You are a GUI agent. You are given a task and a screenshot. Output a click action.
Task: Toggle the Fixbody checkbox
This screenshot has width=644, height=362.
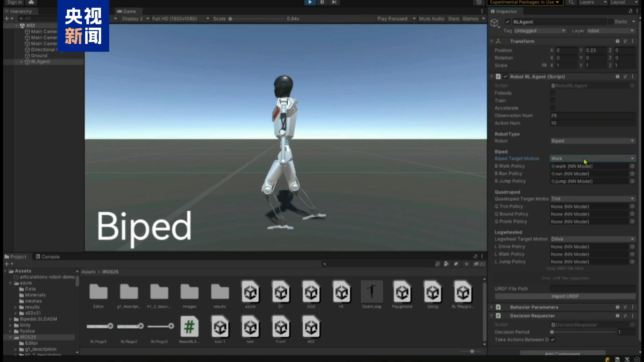[x=553, y=93]
